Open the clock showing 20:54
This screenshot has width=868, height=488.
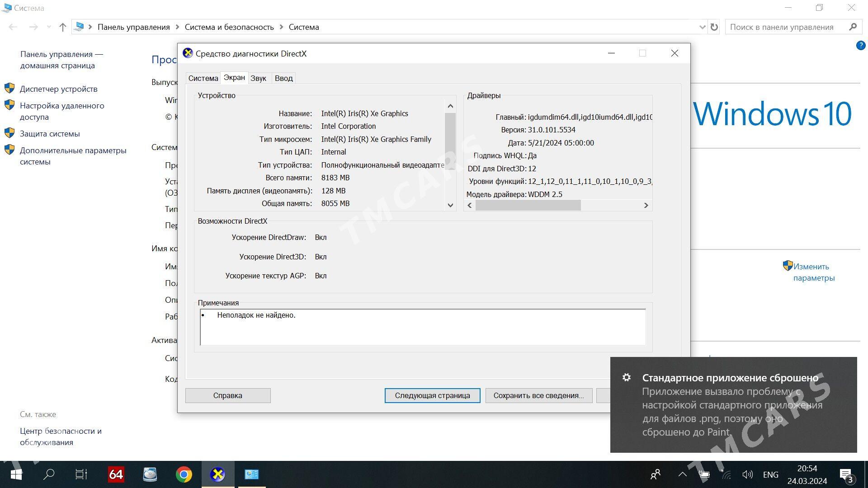tap(807, 474)
